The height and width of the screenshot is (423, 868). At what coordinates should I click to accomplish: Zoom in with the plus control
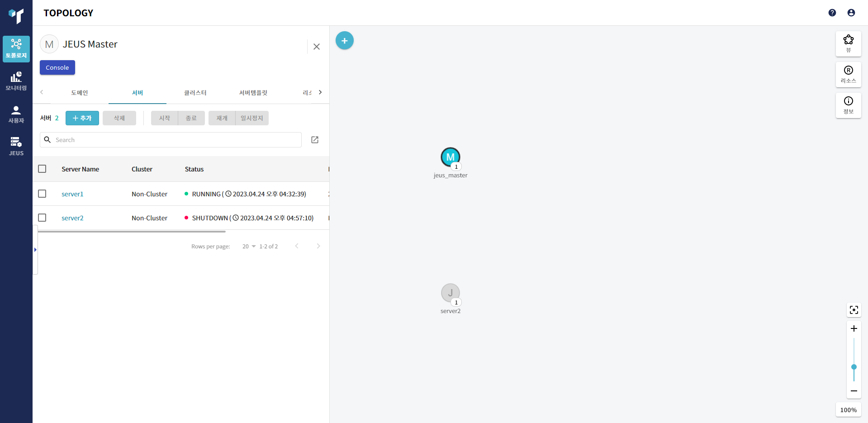[854, 328]
